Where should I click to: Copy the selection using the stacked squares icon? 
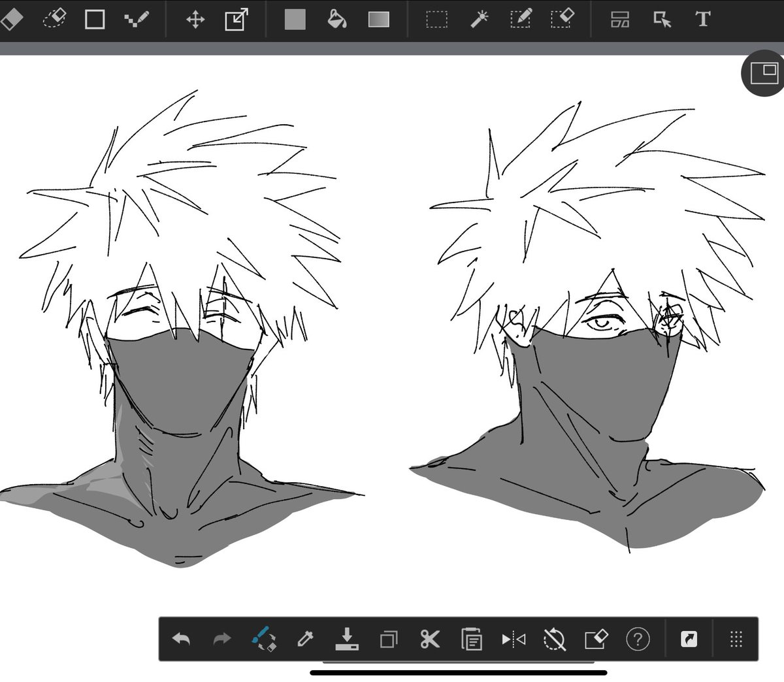389,639
